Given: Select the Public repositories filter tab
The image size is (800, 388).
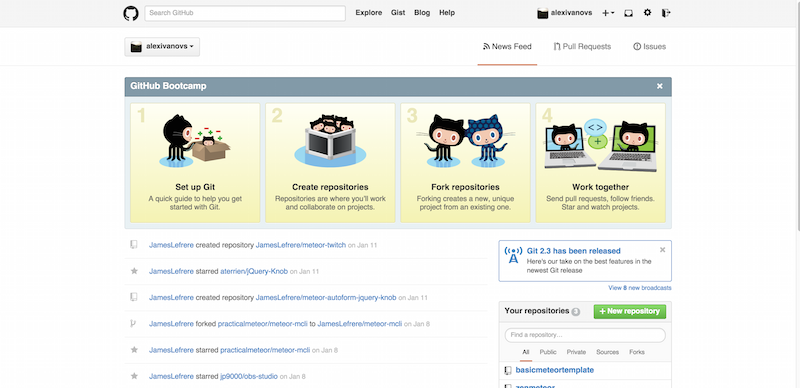Looking at the screenshot, I should [x=548, y=352].
